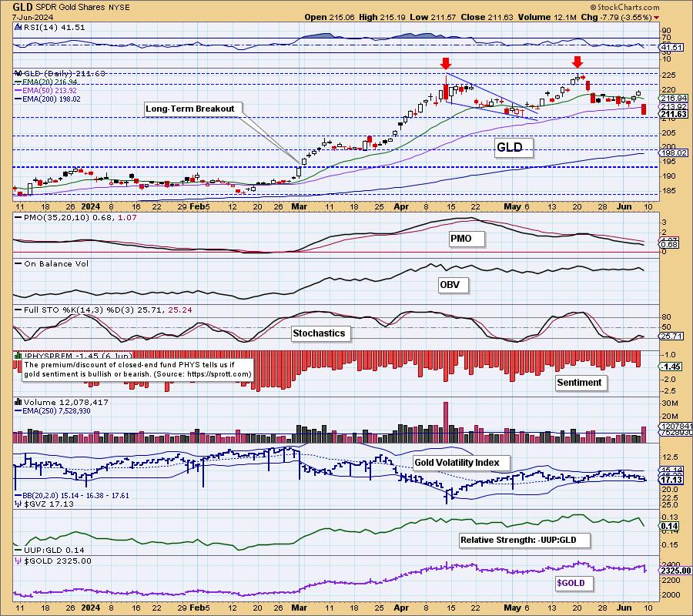Click the EMA(250) 7,528,930 legend text
The height and width of the screenshot is (616, 693).
(56, 411)
